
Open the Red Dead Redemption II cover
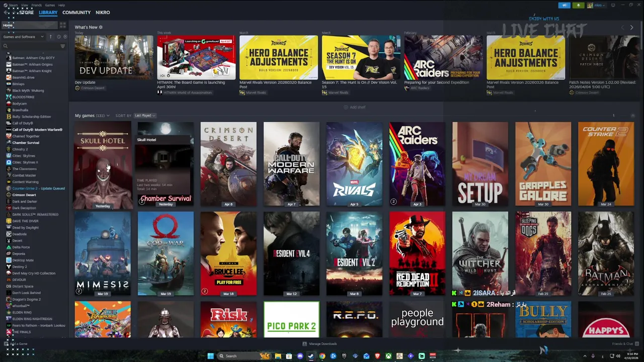click(x=417, y=253)
